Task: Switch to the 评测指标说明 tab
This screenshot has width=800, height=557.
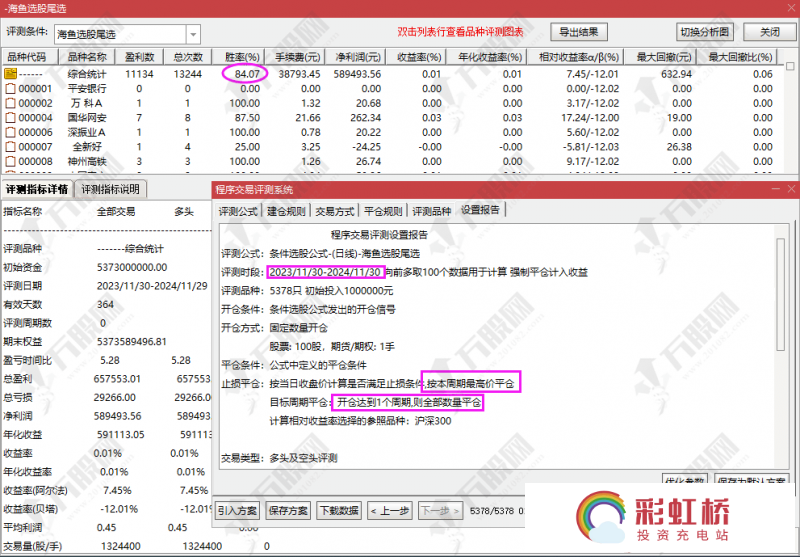Action: pyautogui.click(x=111, y=189)
